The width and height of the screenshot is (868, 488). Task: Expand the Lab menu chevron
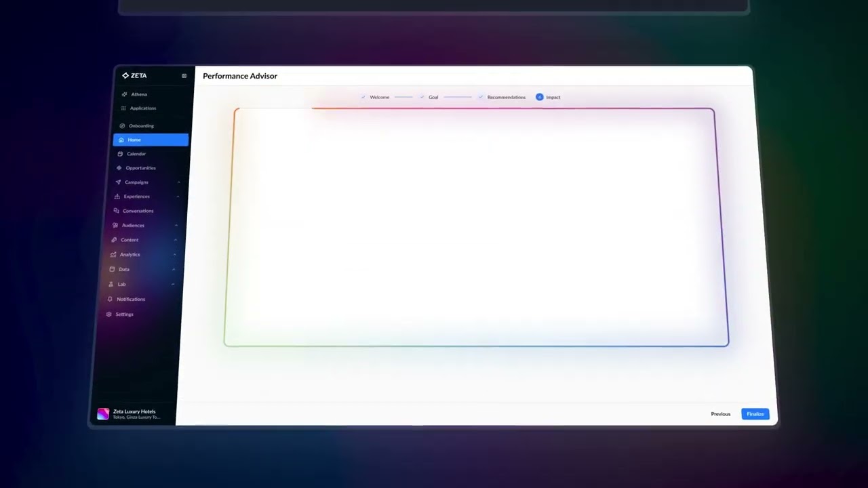(x=173, y=285)
